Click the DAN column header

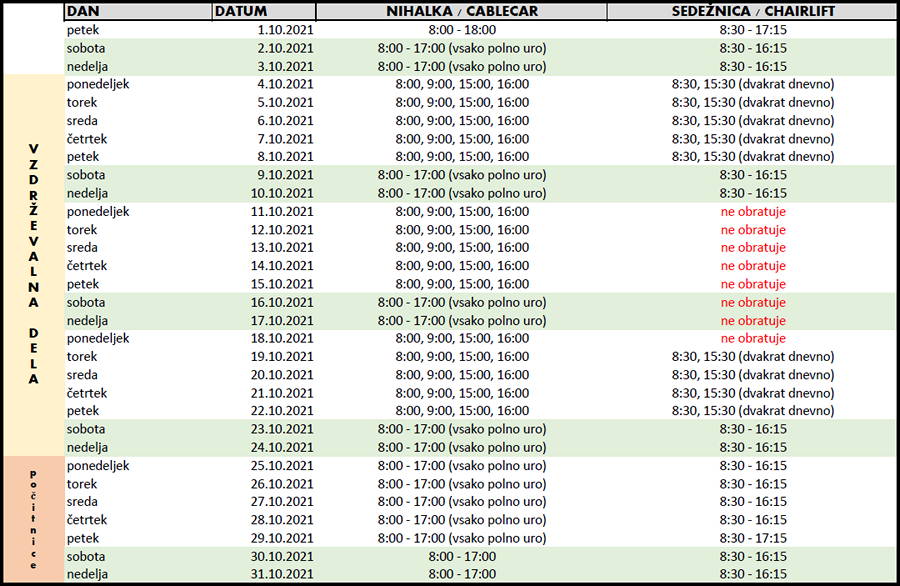(x=138, y=11)
